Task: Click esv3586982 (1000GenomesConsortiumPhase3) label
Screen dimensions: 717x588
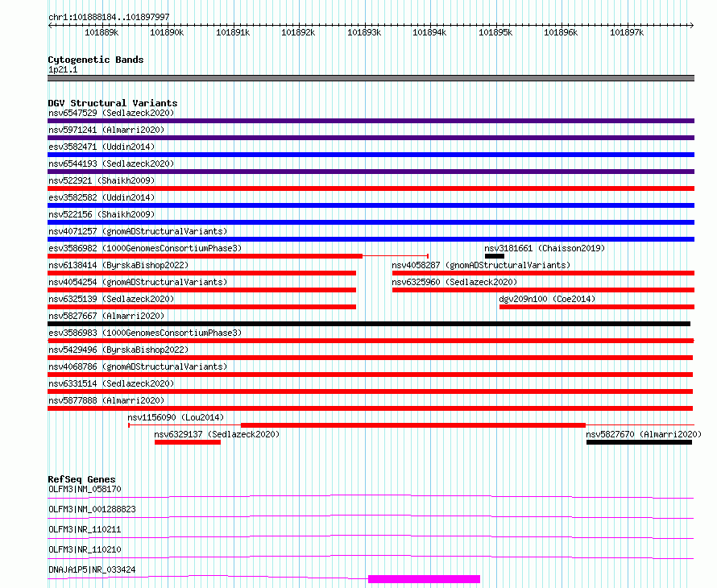Action: (x=145, y=248)
